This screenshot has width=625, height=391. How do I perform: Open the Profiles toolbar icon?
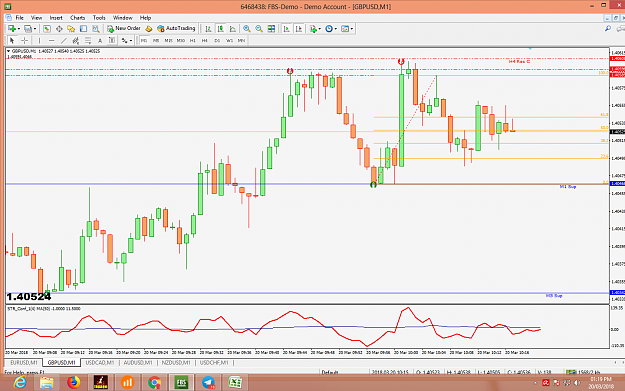[x=28, y=29]
